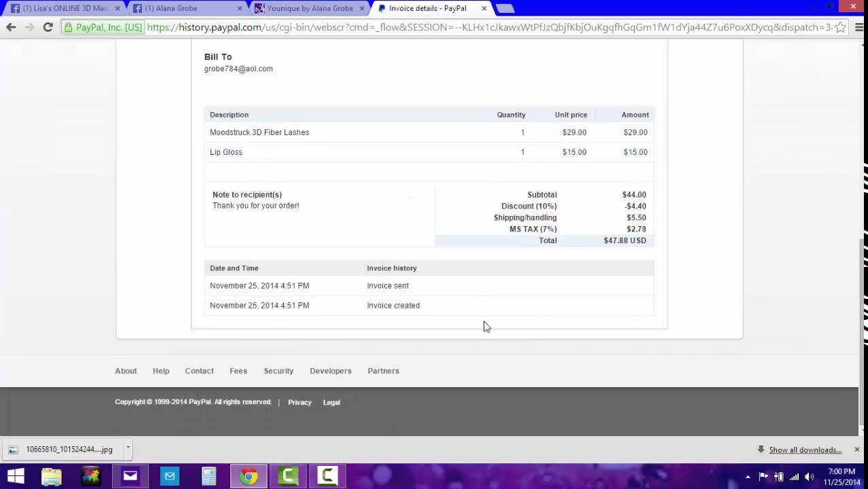This screenshot has width=868, height=489.
Task: Open the blue Mail envelope taskbar icon
Action: tap(170, 476)
